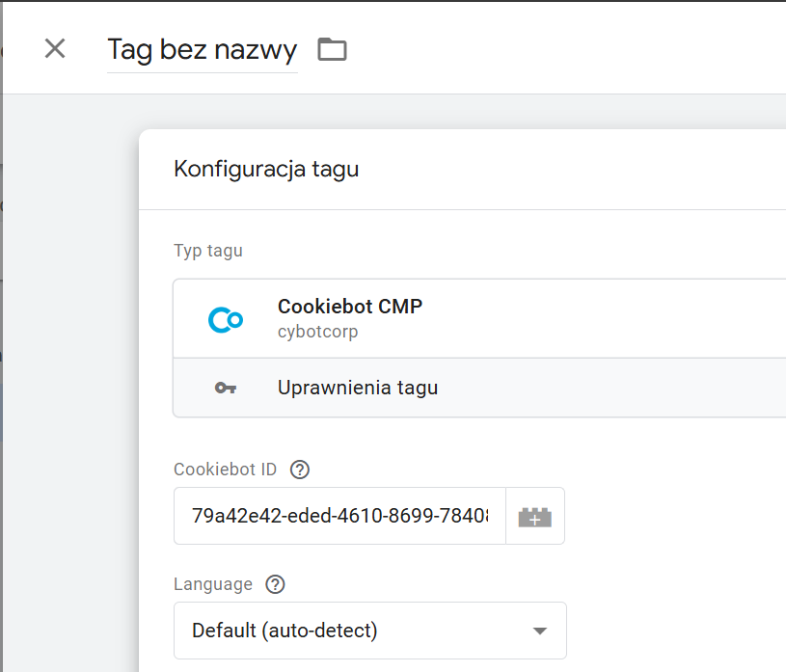786x672 pixels.
Task: Close the tag editor with the X icon
Action: [x=55, y=48]
